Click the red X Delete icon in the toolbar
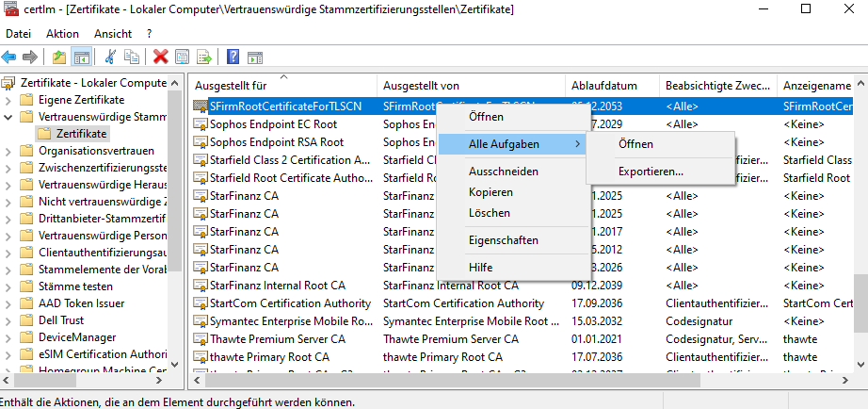868x409 pixels. pos(161,57)
